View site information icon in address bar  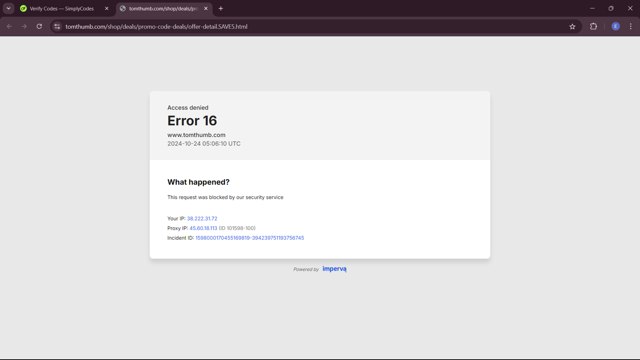coord(57,27)
